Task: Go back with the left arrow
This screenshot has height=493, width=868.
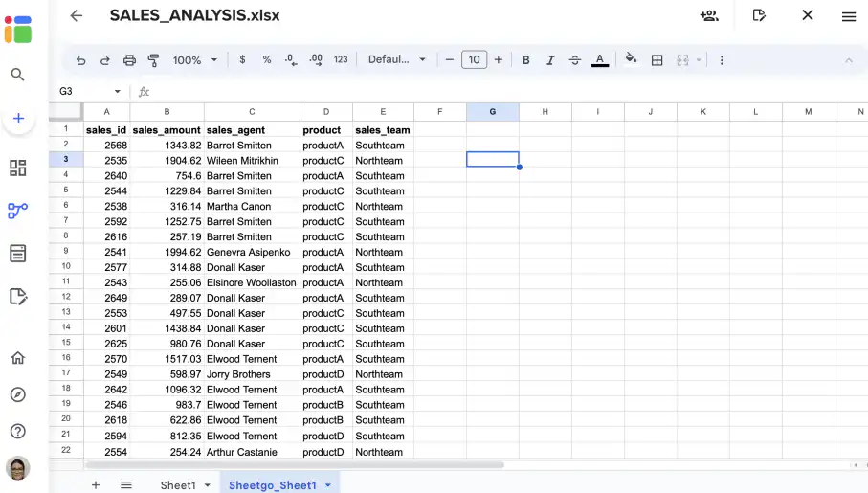Action: tap(77, 15)
